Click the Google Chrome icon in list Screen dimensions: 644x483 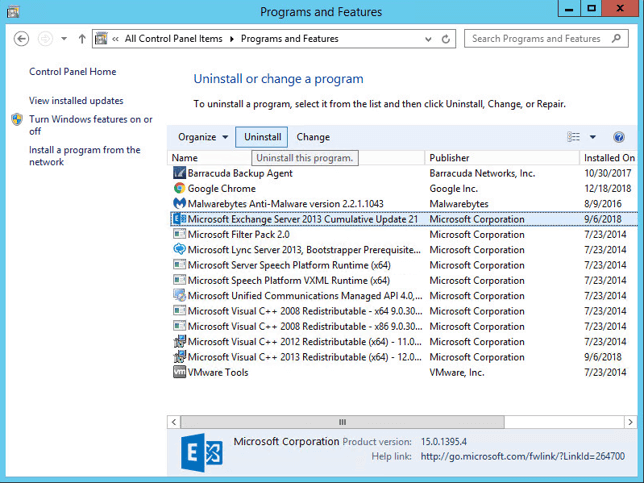(x=179, y=188)
